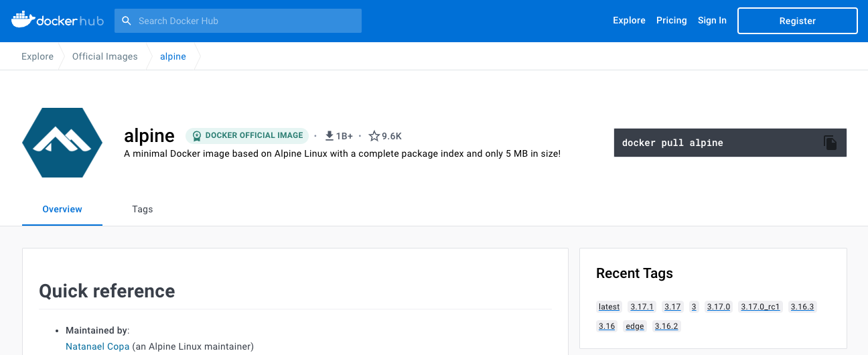Click the Quick reference heading
Screen dimensions: 868x355
(x=107, y=291)
